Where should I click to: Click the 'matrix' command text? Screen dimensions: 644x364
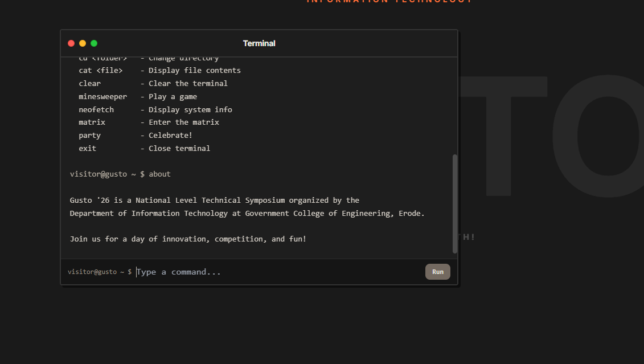tap(92, 122)
